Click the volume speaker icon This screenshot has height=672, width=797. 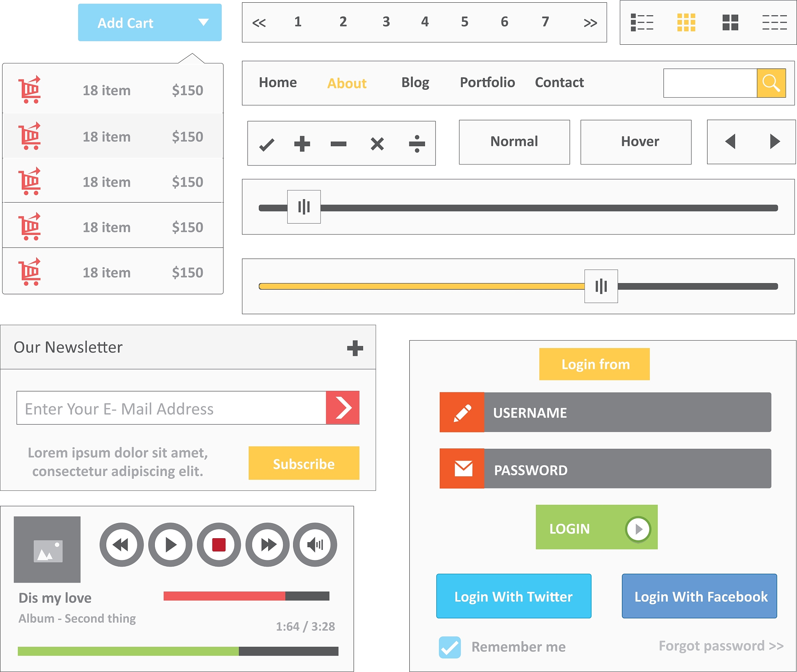click(x=315, y=544)
